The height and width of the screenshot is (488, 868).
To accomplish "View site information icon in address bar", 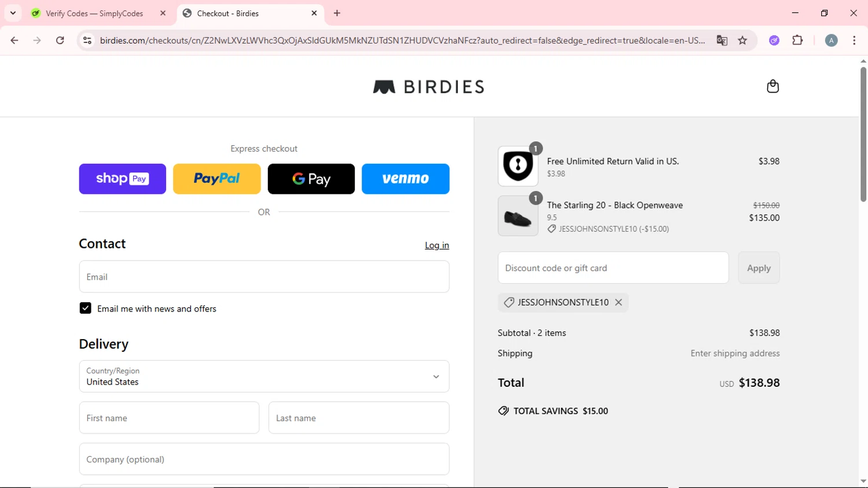I will point(87,41).
